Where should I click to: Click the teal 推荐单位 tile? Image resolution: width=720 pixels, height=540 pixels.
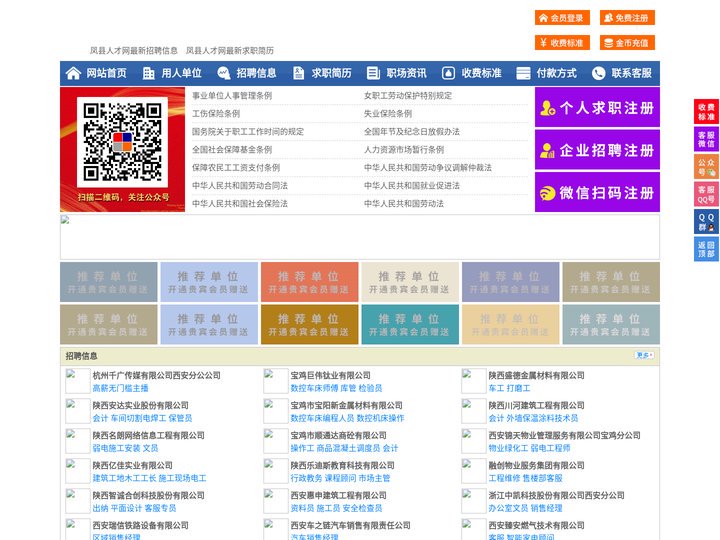[x=410, y=324]
